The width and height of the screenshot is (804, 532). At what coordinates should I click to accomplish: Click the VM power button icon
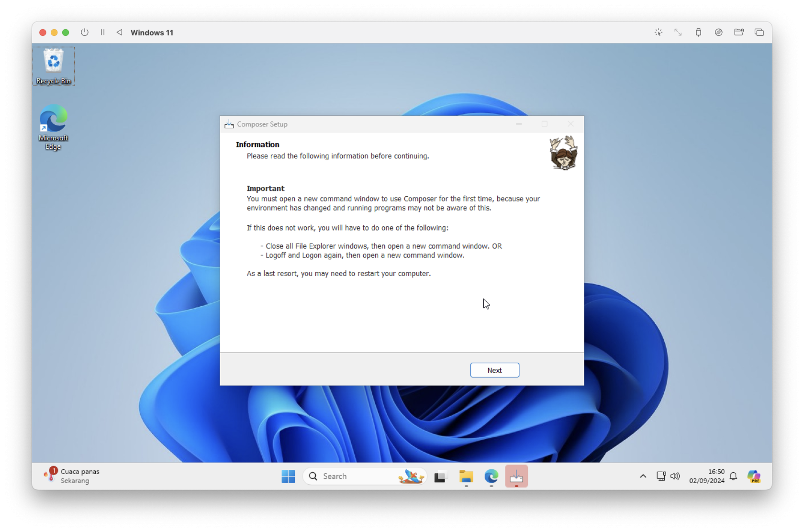[x=85, y=33]
